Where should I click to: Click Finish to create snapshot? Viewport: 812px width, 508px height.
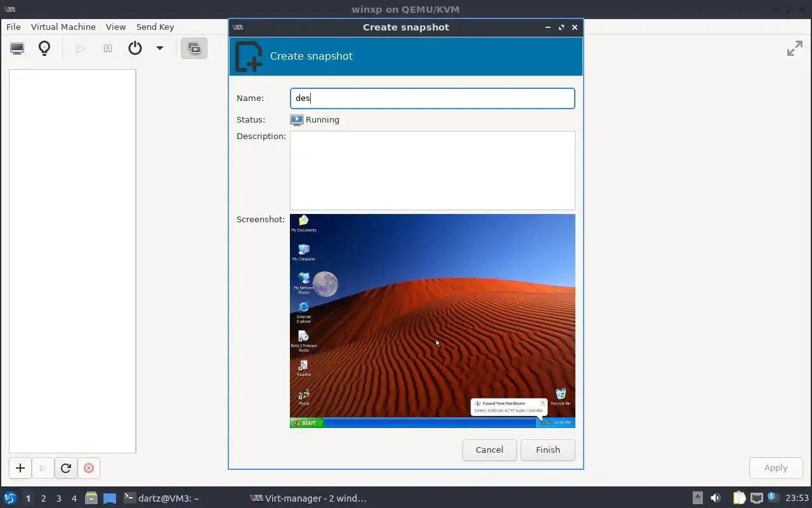point(548,450)
